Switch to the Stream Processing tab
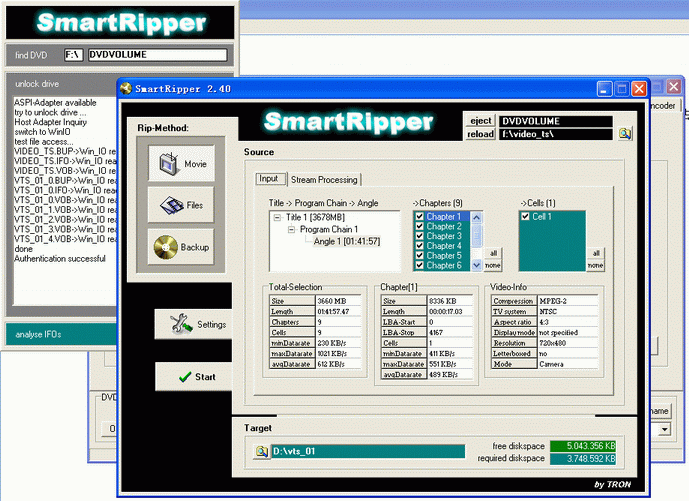This screenshot has height=501, width=689. coord(324,179)
